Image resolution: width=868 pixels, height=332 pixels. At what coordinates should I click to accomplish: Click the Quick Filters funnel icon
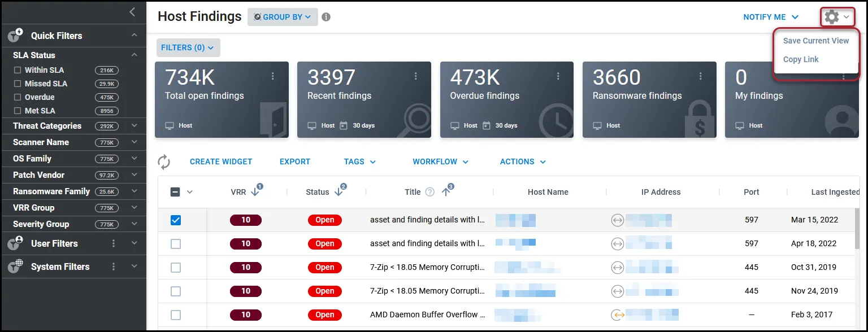click(x=15, y=36)
